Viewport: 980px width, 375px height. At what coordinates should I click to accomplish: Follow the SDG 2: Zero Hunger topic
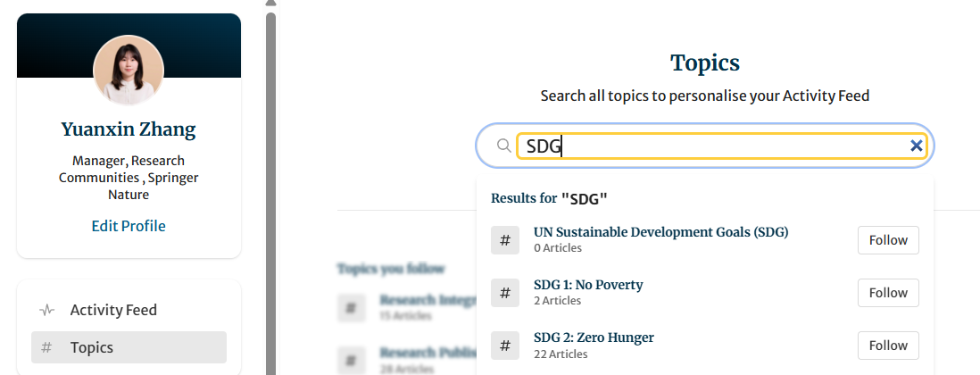(x=888, y=346)
